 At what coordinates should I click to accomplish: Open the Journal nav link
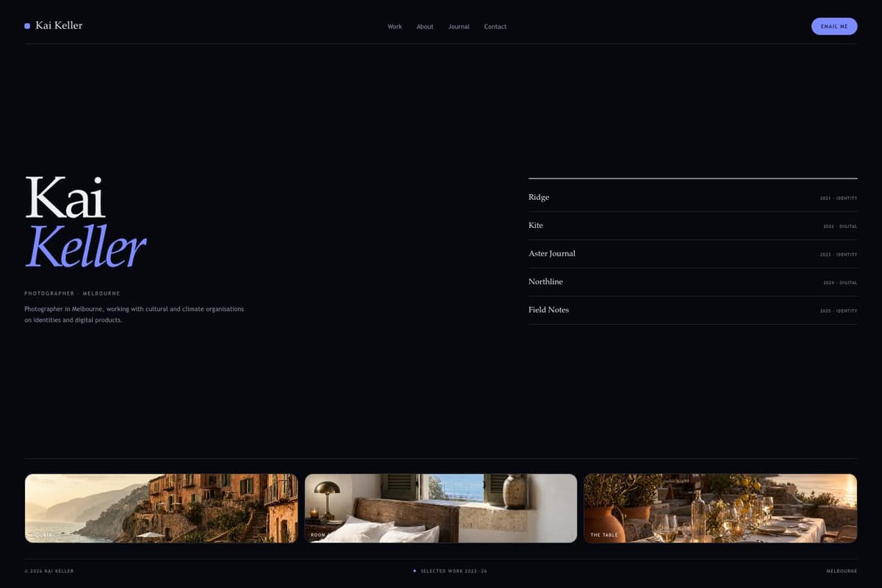[x=459, y=26]
